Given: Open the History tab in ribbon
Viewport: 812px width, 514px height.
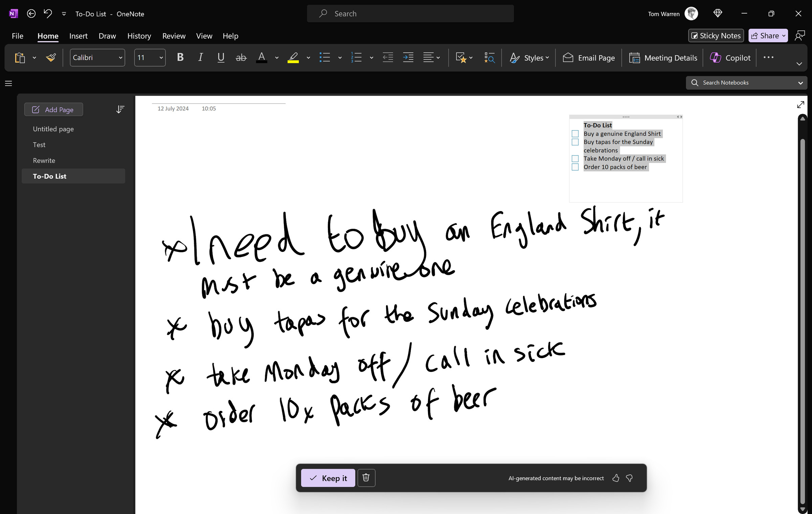Looking at the screenshot, I should click(x=138, y=36).
